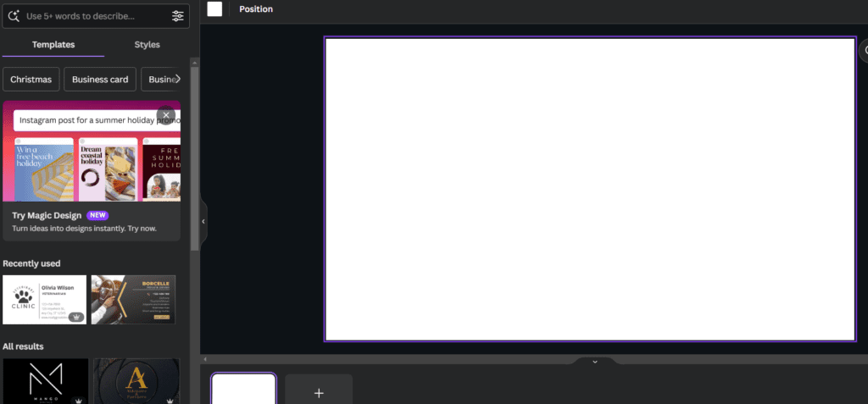
Task: Open the Position panel
Action: pos(256,9)
